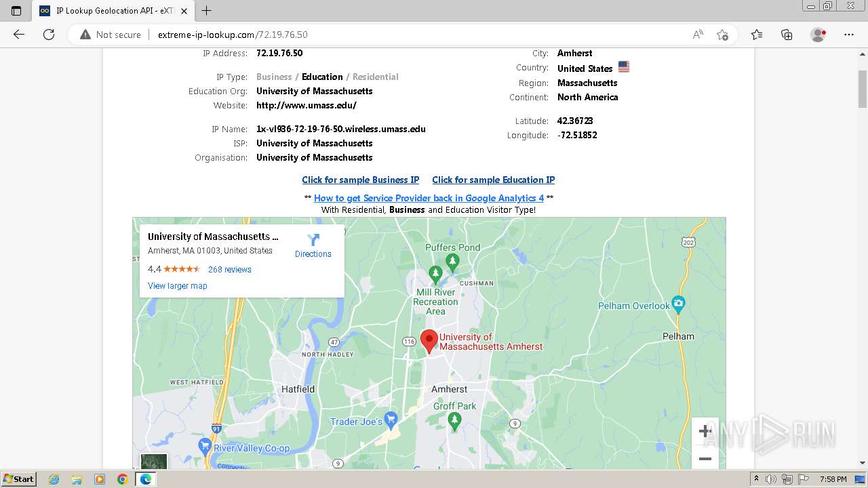
Task: Switch map to satellite view thumbnail
Action: coord(154,462)
